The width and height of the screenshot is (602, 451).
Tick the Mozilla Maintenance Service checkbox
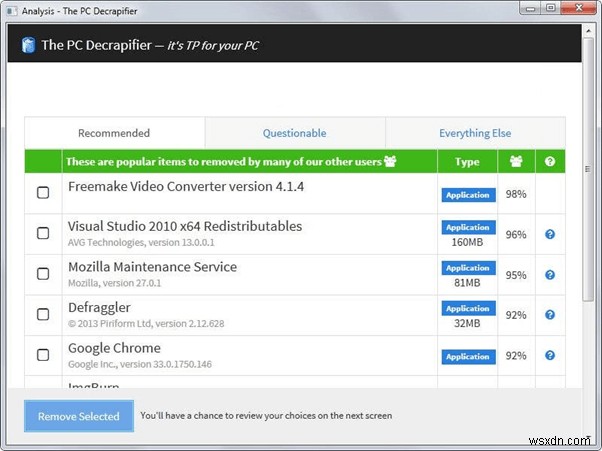43,274
